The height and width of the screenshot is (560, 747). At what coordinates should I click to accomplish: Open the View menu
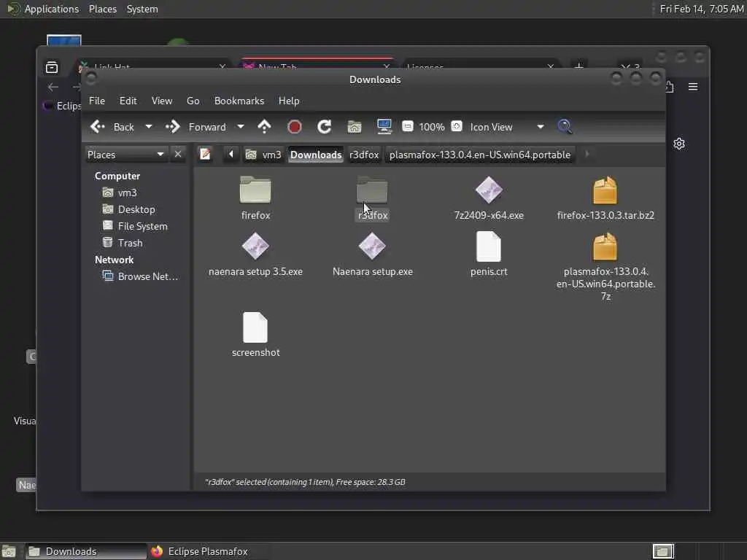(x=162, y=101)
